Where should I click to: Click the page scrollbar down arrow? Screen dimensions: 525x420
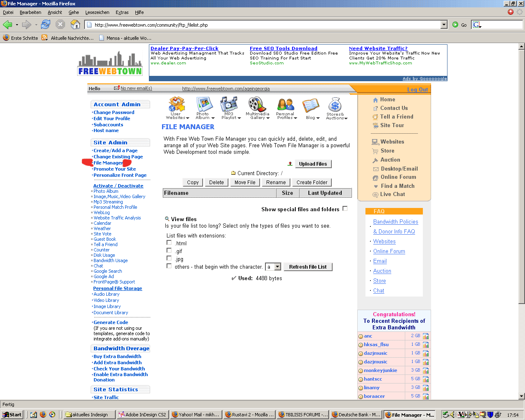(x=522, y=396)
